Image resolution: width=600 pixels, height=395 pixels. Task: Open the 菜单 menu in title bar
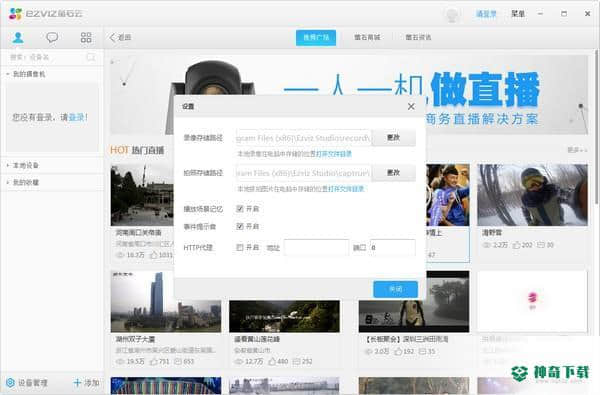pos(518,14)
